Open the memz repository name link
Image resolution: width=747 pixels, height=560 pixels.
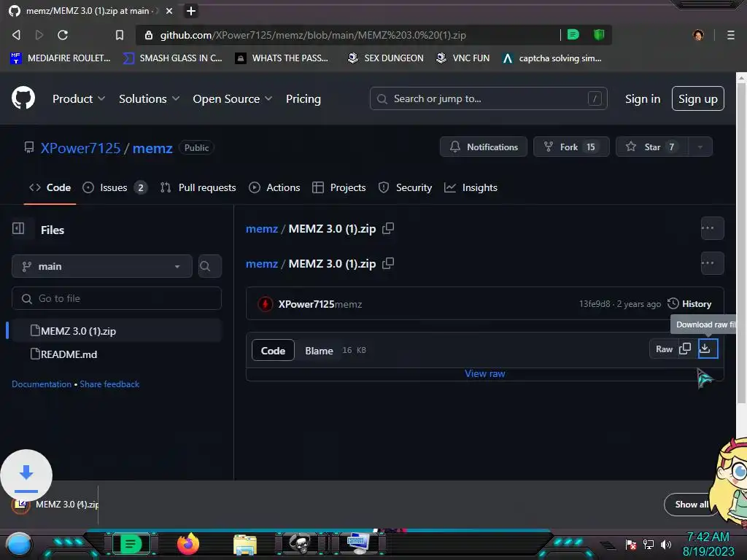tap(152, 148)
